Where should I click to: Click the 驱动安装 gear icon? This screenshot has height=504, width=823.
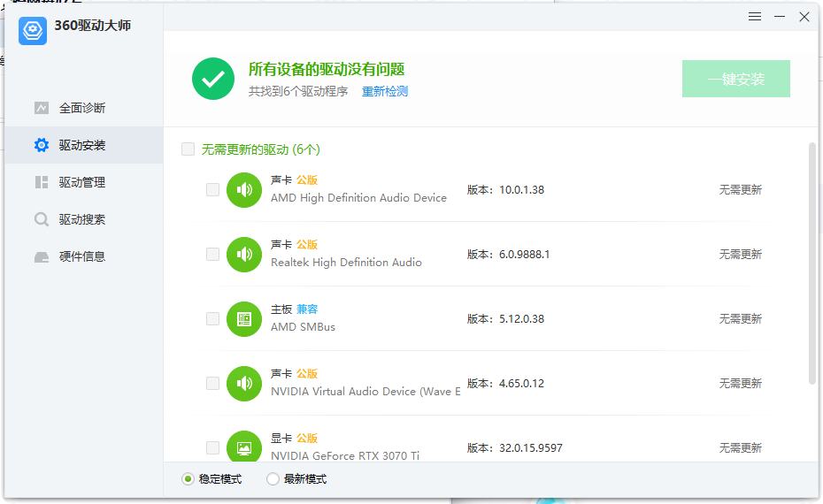pyautogui.click(x=42, y=145)
